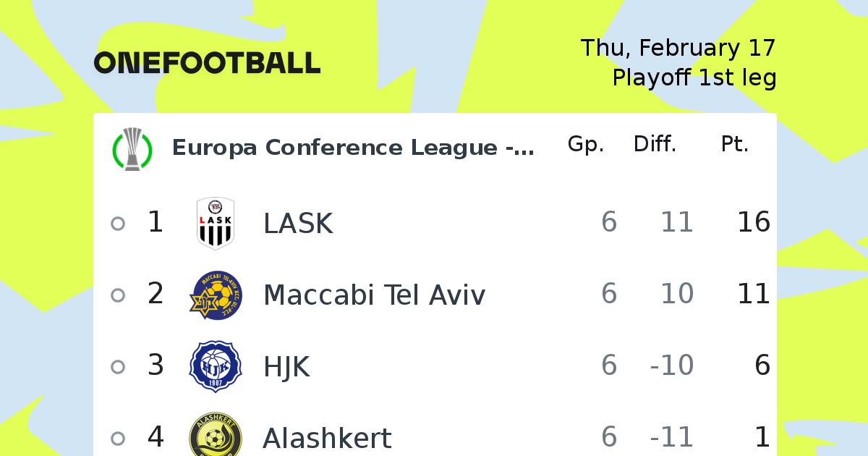Screen dimensions: 868x456
Task: Open the Alashkert team name link
Action: tap(327, 439)
